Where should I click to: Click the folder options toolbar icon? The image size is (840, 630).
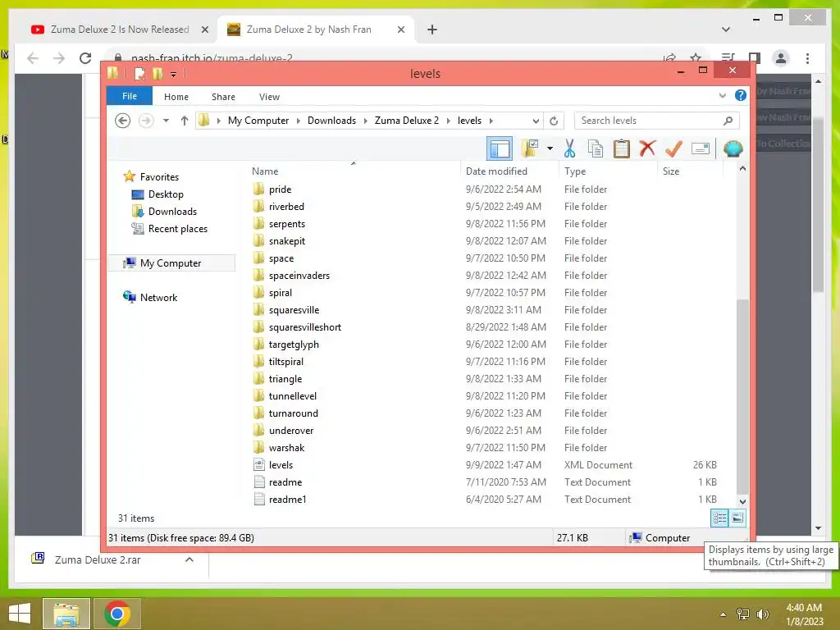531,148
